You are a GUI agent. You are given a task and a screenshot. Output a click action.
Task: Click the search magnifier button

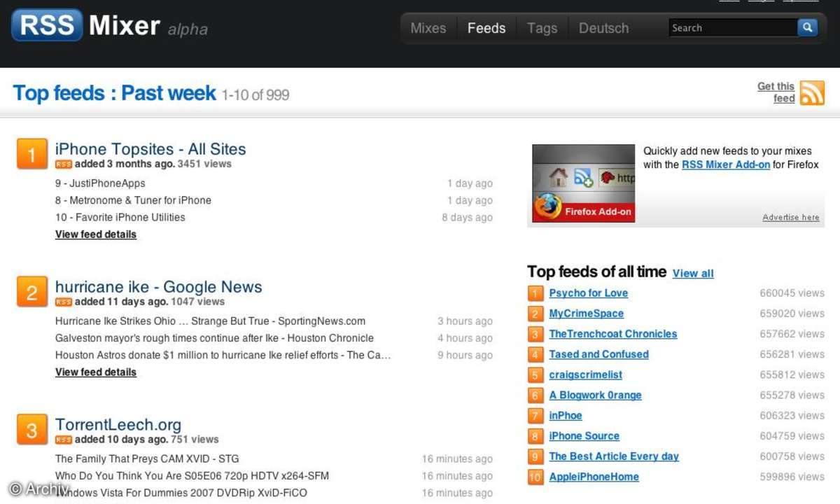point(807,28)
